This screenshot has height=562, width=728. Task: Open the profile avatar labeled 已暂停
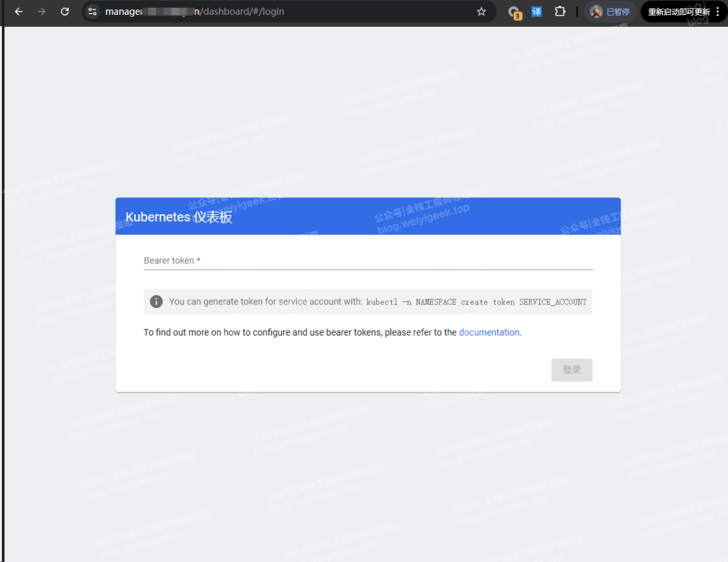point(610,11)
